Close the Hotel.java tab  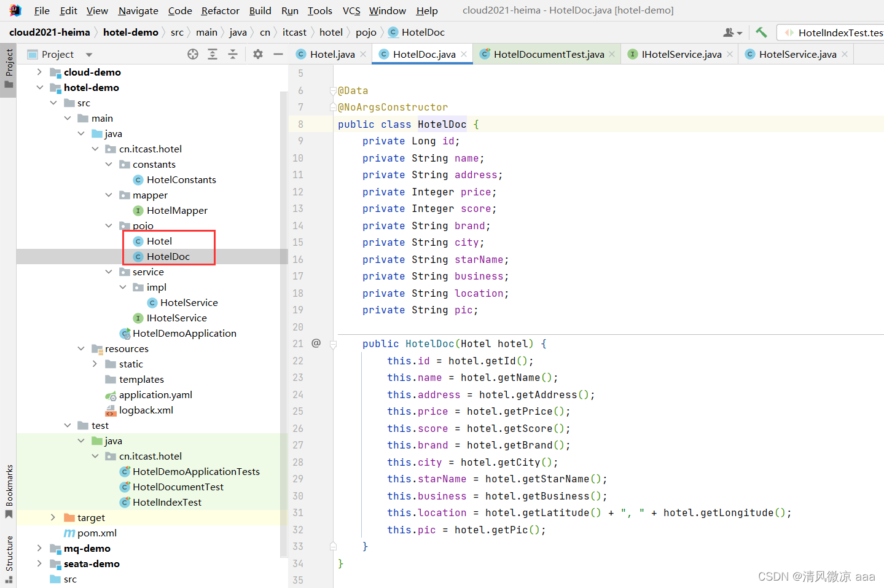tap(363, 54)
